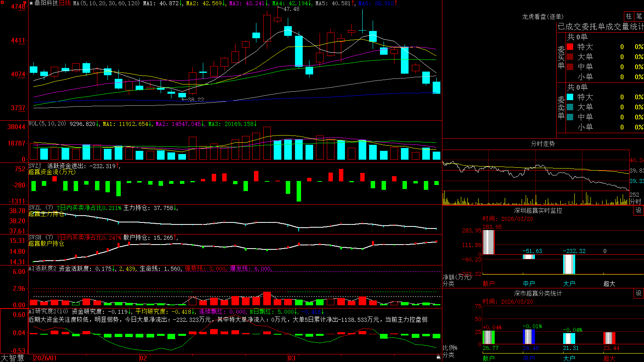Click the 大户 -232.32 net-amount bar
Screen dimensions: 644x362
click(569, 264)
